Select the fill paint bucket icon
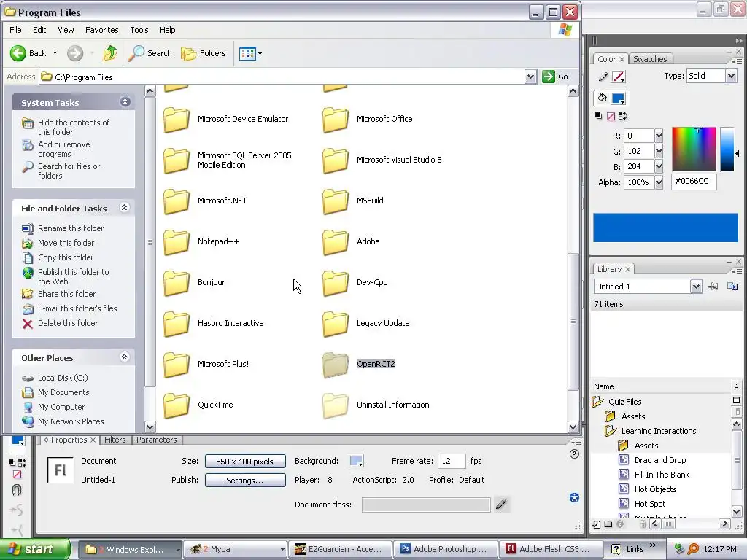This screenshot has height=560, width=747. 602,98
